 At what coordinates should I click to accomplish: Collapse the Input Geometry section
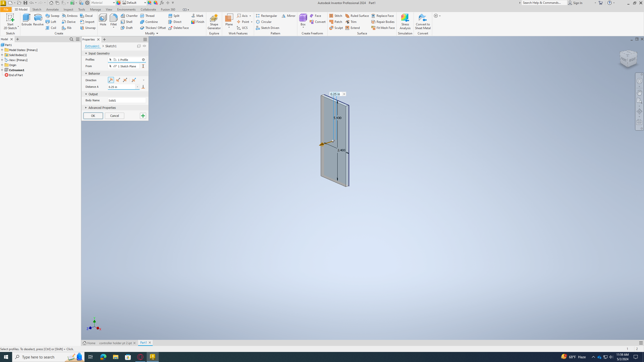coord(86,53)
